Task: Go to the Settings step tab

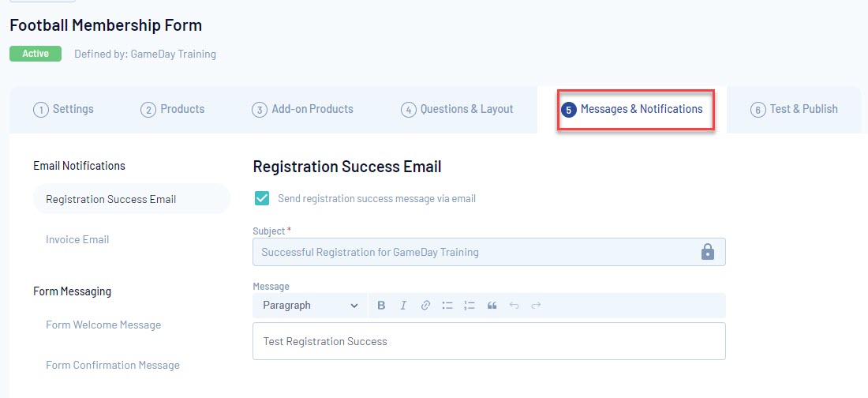Action: (x=64, y=109)
